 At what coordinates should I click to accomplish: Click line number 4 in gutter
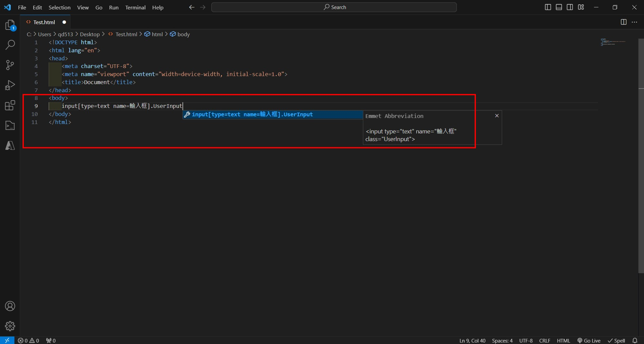click(x=36, y=66)
